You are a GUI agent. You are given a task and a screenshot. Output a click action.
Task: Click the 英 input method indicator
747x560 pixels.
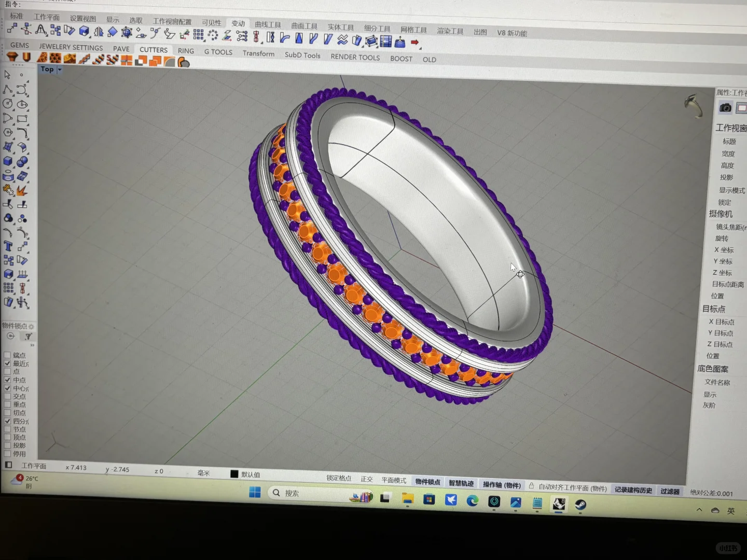730,511
